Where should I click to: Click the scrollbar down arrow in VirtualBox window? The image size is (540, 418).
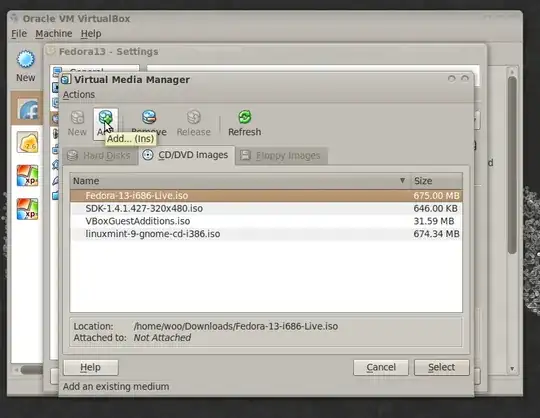click(x=512, y=368)
